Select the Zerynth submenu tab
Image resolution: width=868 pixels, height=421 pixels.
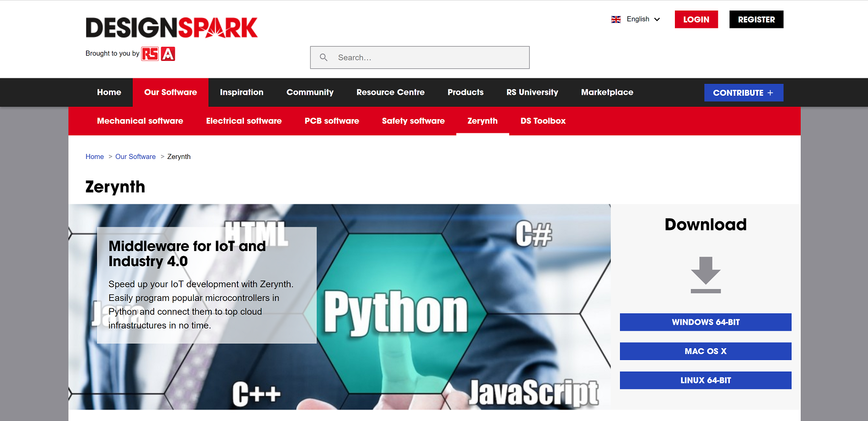[x=482, y=121]
